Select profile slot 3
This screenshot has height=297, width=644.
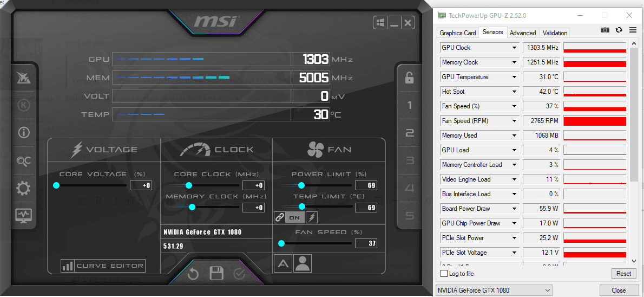[409, 160]
